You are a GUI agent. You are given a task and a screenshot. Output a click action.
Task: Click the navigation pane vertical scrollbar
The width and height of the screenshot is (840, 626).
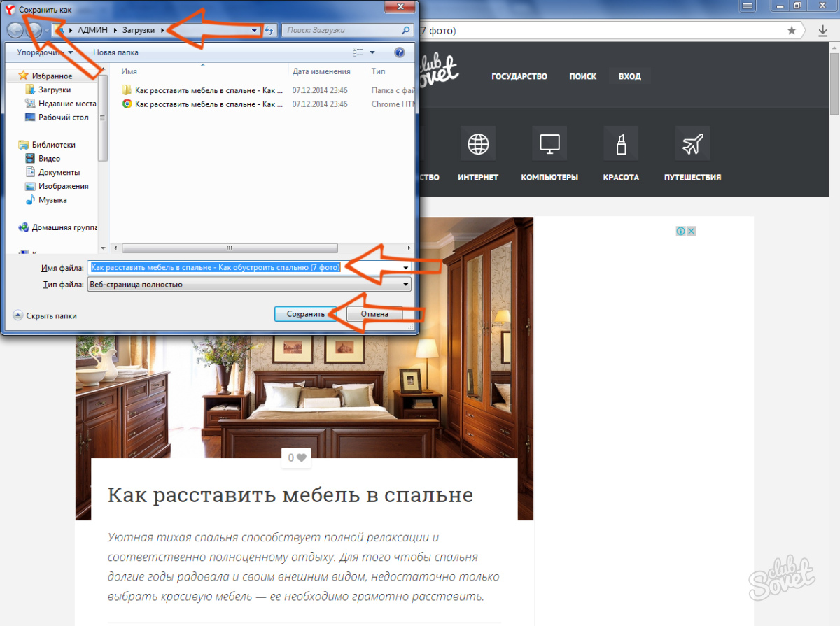[x=103, y=118]
